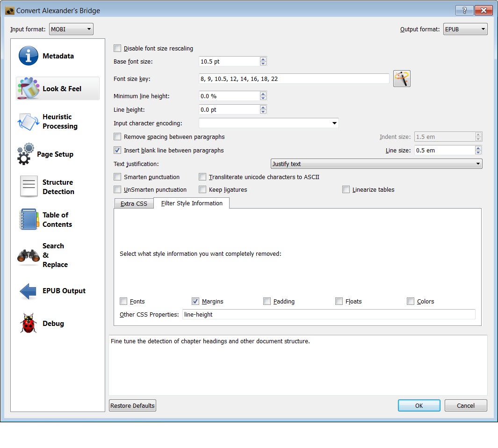Open Table of Contents notebook icon

point(29,219)
